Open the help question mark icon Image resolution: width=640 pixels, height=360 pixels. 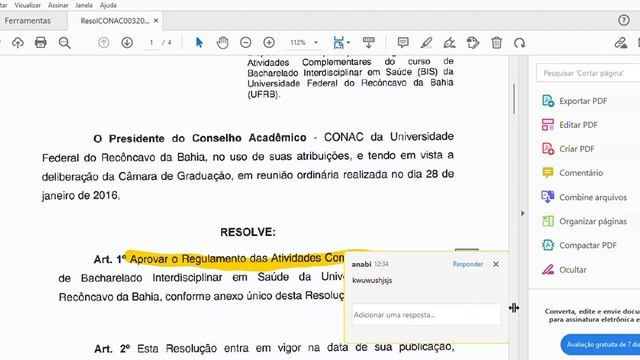[624, 20]
